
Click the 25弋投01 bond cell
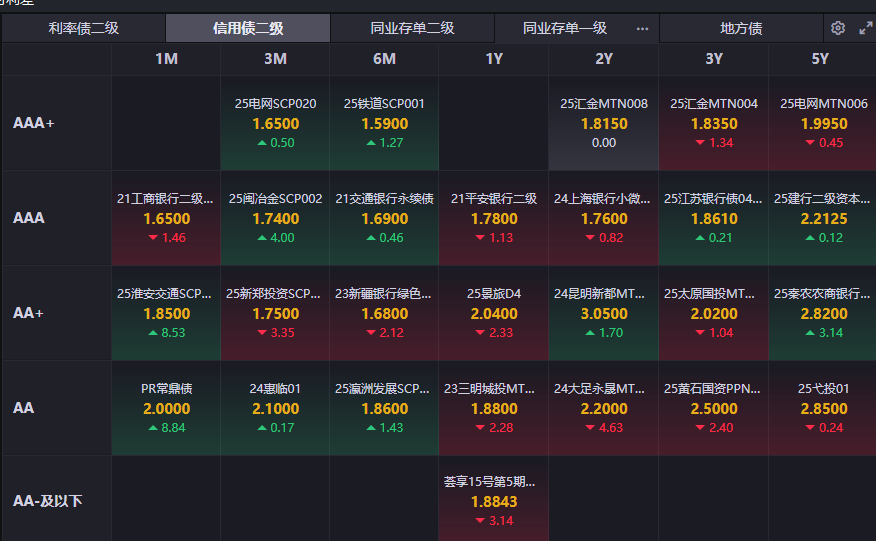(823, 408)
